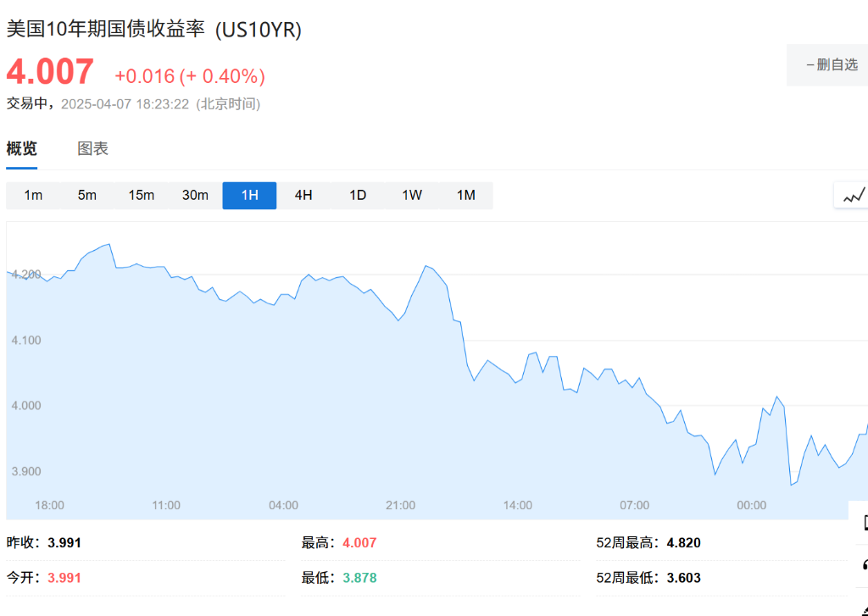This screenshot has height=616, width=868.
Task: Select the 5m interval
Action: click(87, 196)
